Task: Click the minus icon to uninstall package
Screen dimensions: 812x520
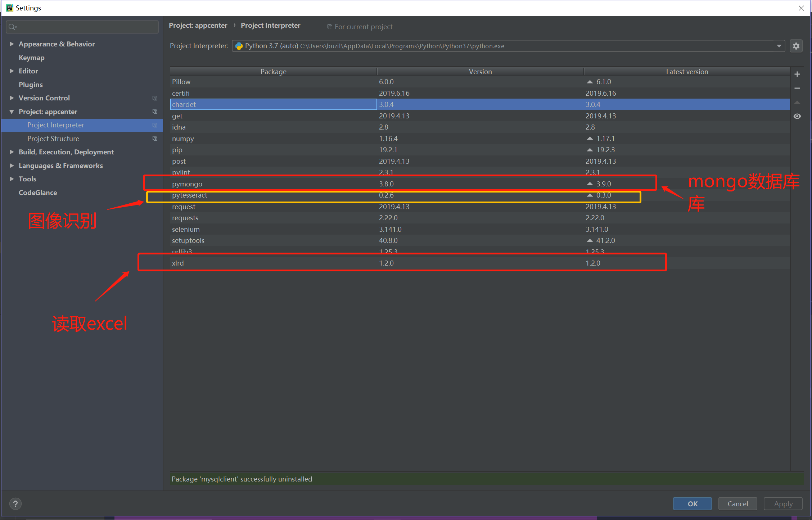Action: [797, 88]
